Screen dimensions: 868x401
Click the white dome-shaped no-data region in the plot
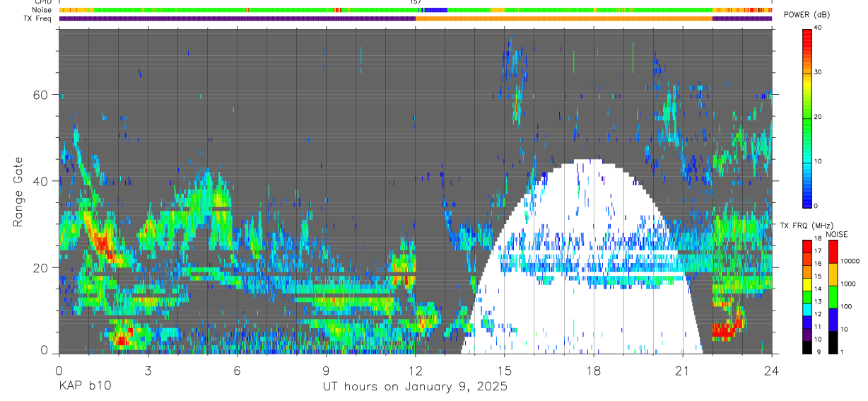(x=582, y=258)
